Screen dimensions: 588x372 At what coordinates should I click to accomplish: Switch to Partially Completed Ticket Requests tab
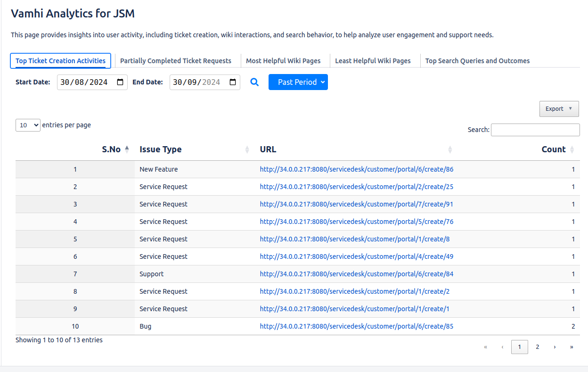point(176,61)
